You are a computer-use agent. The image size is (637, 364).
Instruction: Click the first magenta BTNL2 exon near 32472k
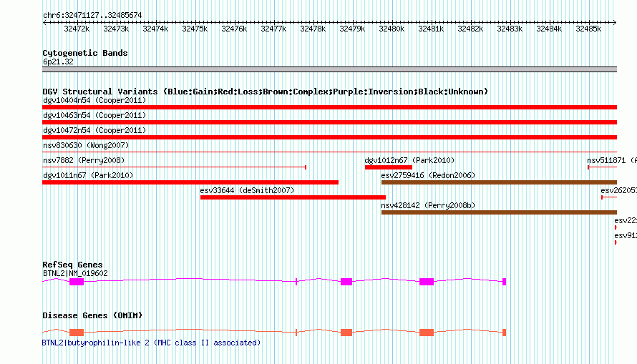(x=77, y=282)
